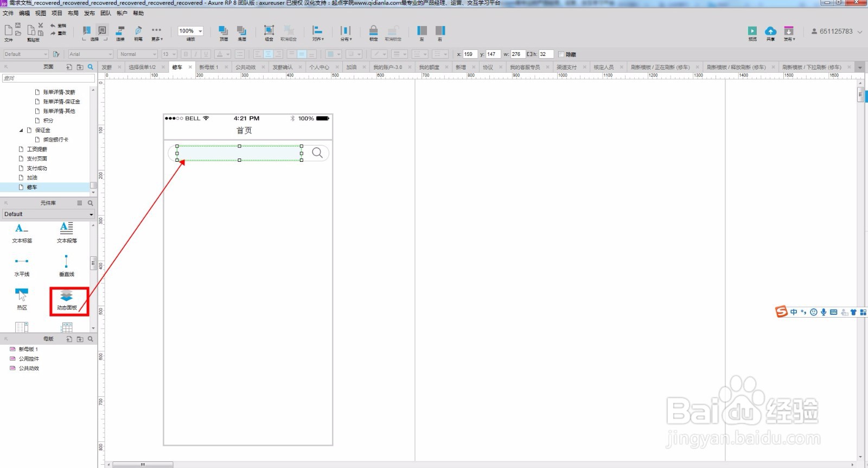Image resolution: width=868 pixels, height=468 pixels.
Task: Select the 垂直线 vertical line widget
Action: click(67, 266)
